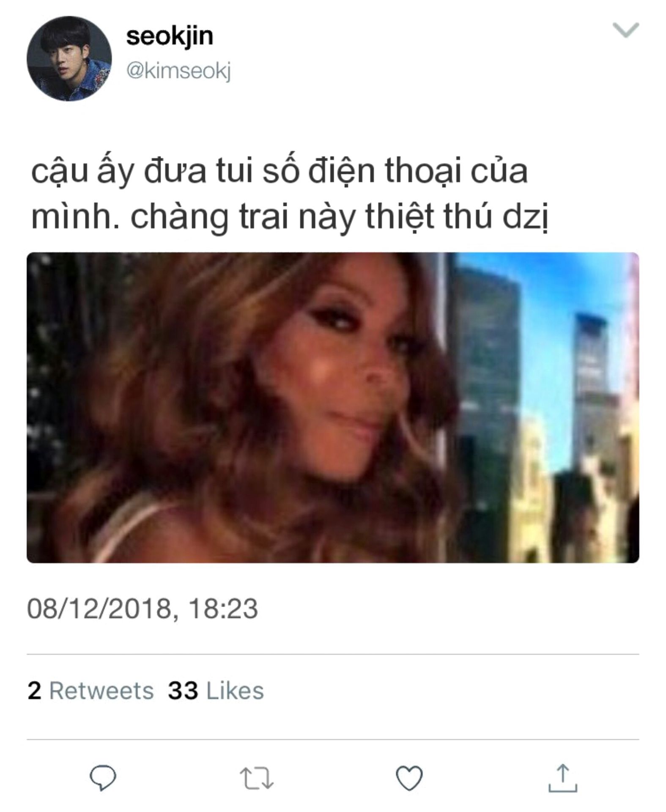This screenshot has height=812, width=666.
Task: Tap the number 2 beside Retweets
Action: click(x=34, y=691)
